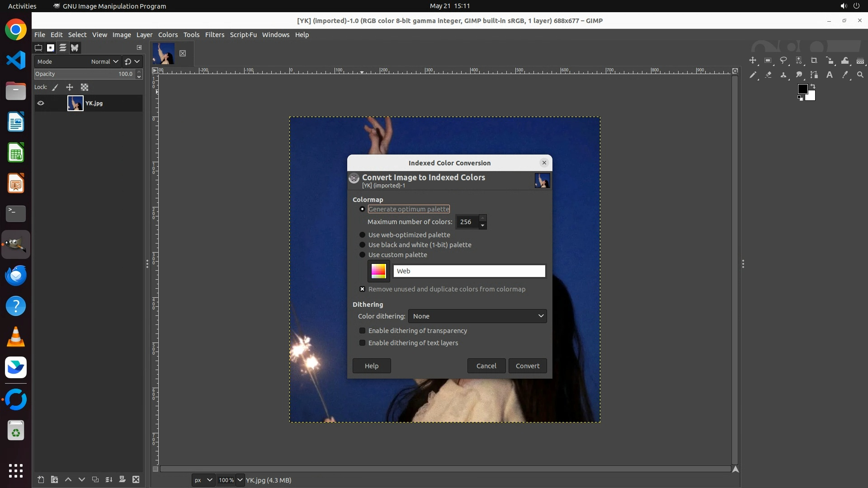This screenshot has height=488, width=868.
Task: Select the Free Select lasso tool
Action: pyautogui.click(x=783, y=61)
